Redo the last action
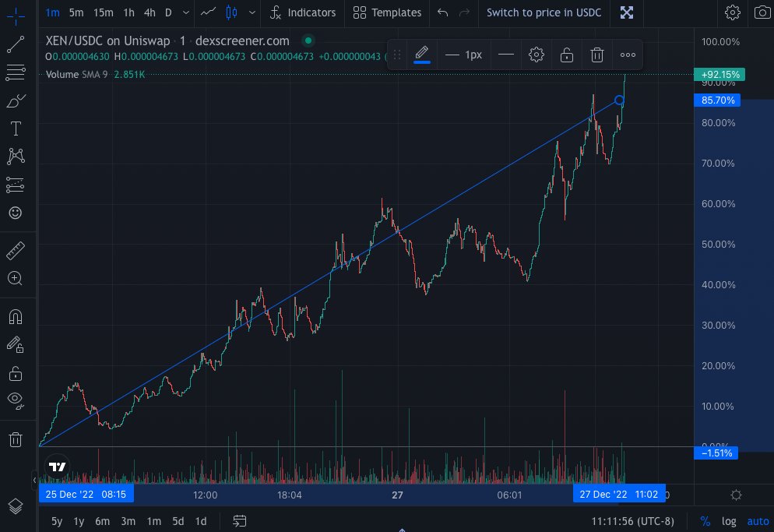 (x=465, y=12)
